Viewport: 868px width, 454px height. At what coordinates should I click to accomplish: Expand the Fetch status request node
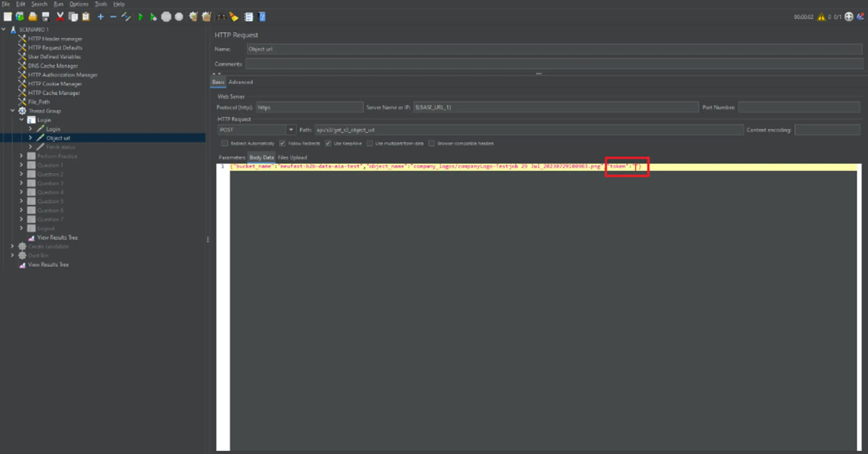[x=31, y=147]
